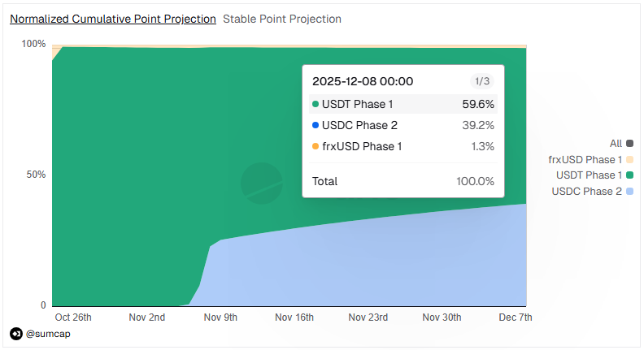Screen dimensions: 644x350
Task: Toggle the frxUSD Phase 1 legend label
Action: (x=585, y=160)
